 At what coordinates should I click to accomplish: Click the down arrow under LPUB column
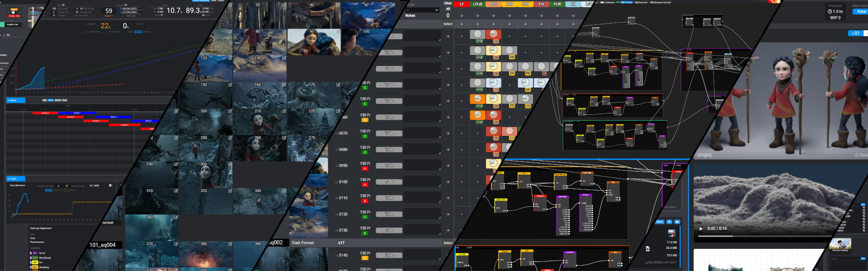(x=477, y=15)
